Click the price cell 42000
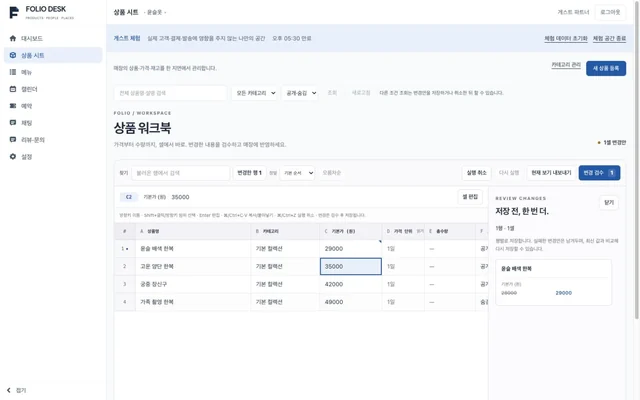Viewport: 640px width, 400px height. tap(351, 284)
